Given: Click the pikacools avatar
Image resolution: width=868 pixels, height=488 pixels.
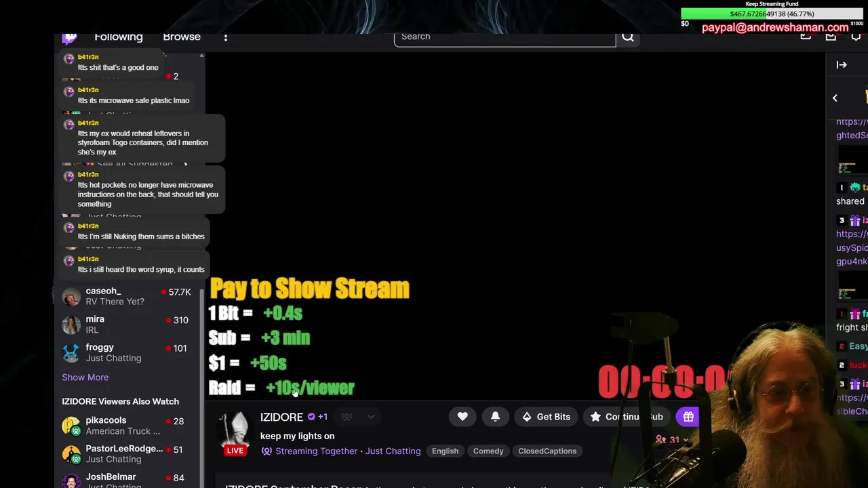Looking at the screenshot, I should [71, 426].
